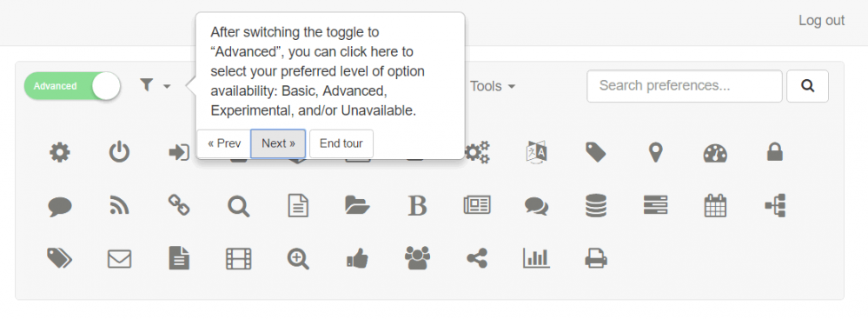
Task: Expand the Tools dropdown menu
Action: [x=493, y=86]
